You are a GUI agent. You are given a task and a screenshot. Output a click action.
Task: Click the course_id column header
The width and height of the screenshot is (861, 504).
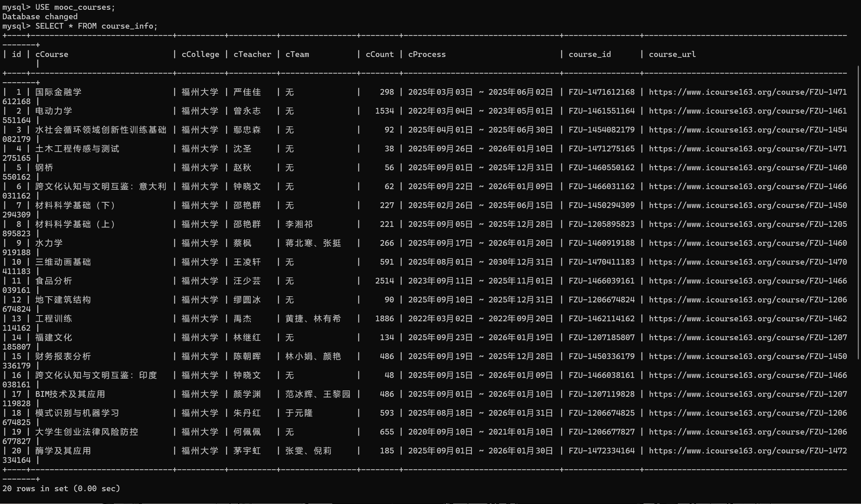[x=589, y=54]
